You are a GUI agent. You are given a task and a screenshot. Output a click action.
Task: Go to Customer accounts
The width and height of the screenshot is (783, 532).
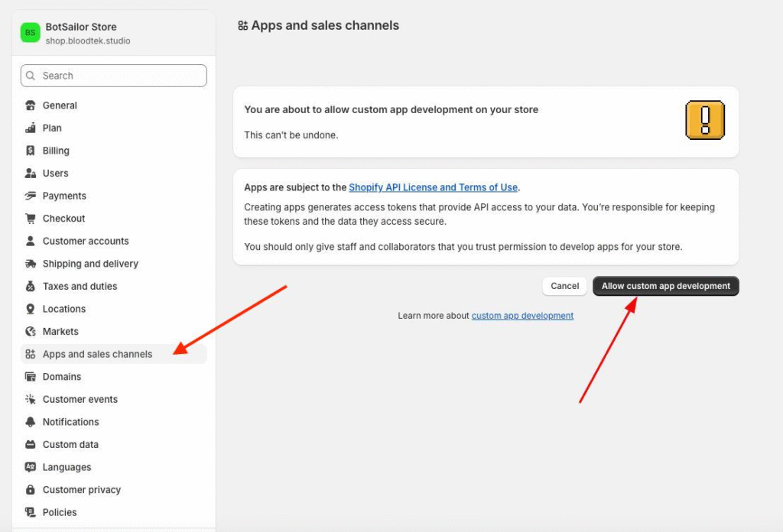coord(113,241)
